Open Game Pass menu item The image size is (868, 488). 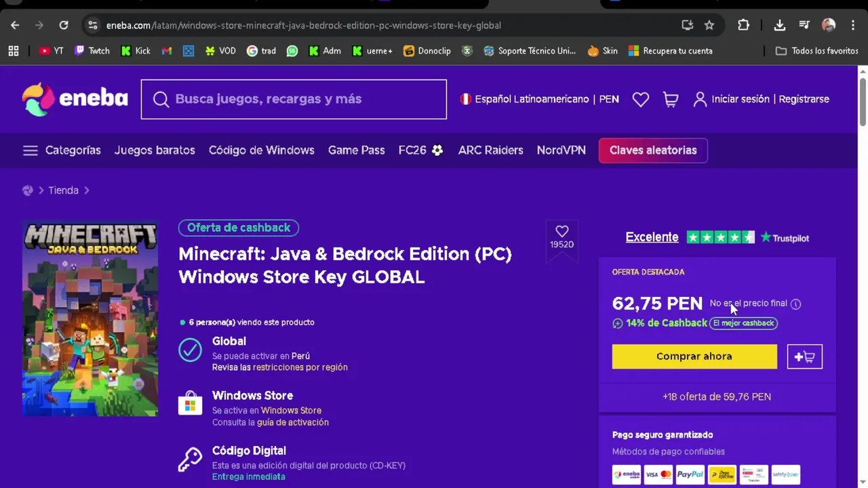pyautogui.click(x=357, y=150)
